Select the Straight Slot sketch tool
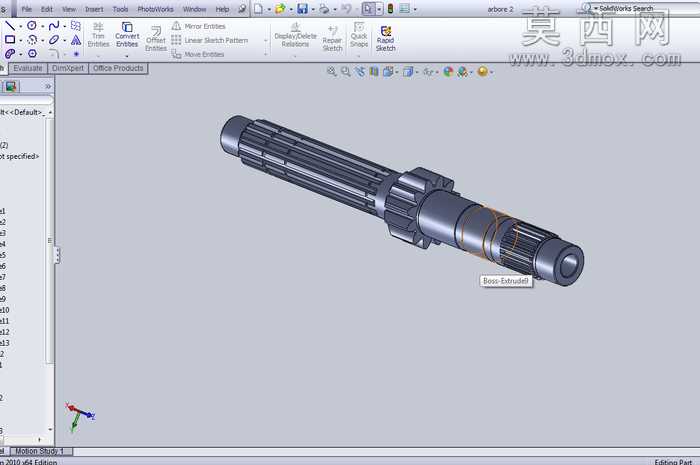This screenshot has height=465, width=700. point(9,54)
